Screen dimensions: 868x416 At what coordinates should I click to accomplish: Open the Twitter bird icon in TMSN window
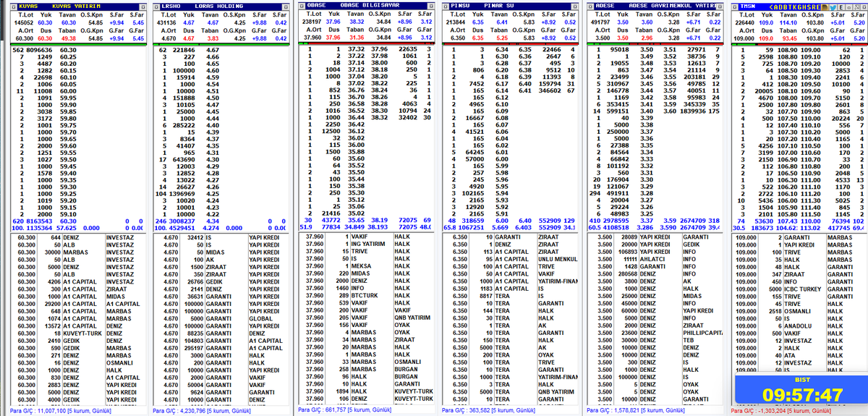833,7
